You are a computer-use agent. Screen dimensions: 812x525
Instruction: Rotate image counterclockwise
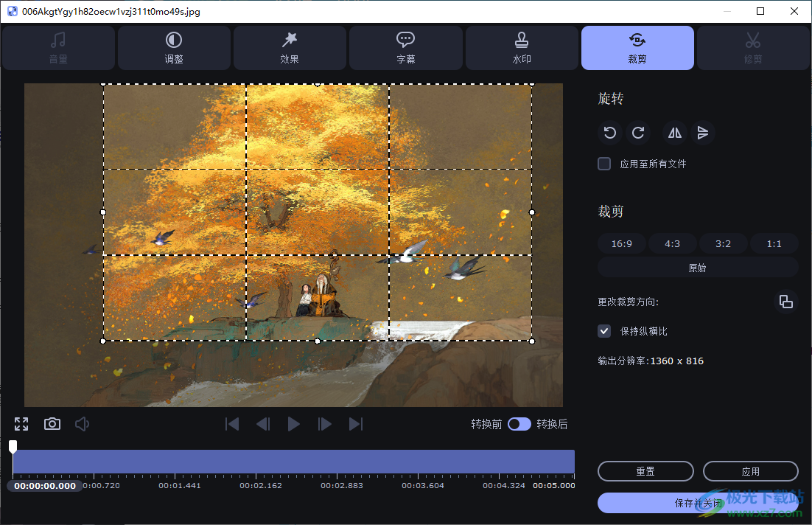610,133
